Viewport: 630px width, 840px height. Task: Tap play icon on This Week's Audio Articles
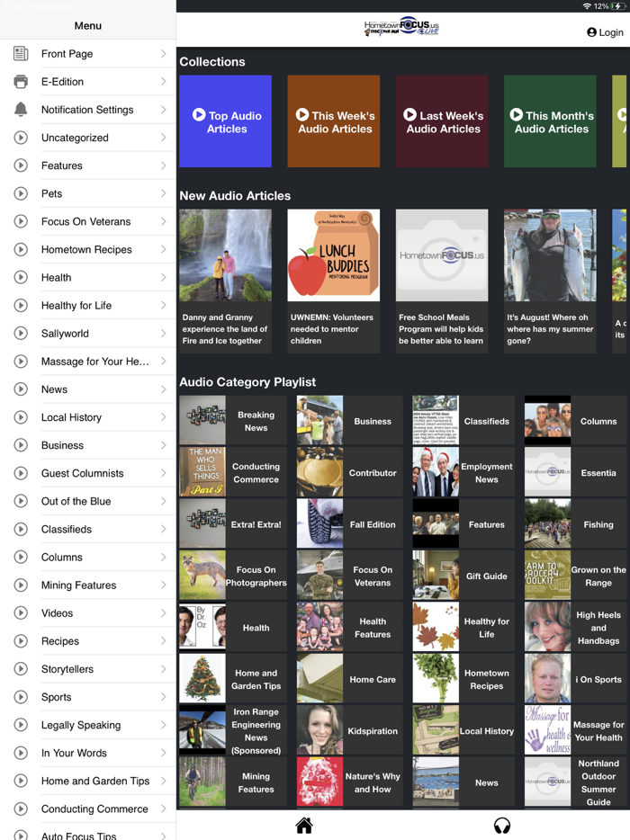(301, 114)
